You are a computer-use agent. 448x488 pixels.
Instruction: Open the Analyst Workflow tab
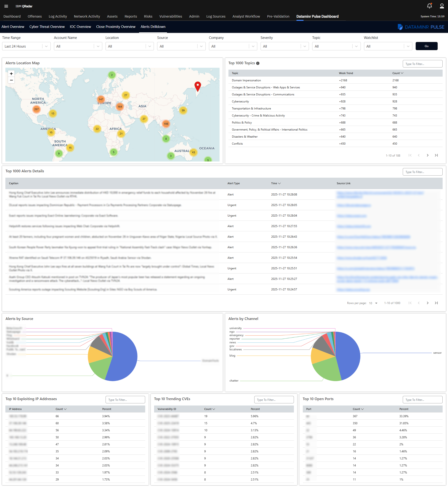(246, 16)
